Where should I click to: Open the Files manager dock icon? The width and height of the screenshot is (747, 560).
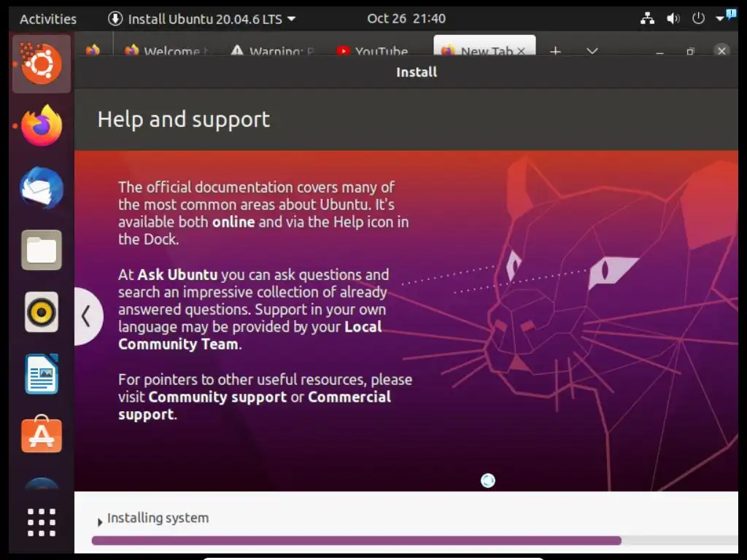pyautogui.click(x=42, y=250)
